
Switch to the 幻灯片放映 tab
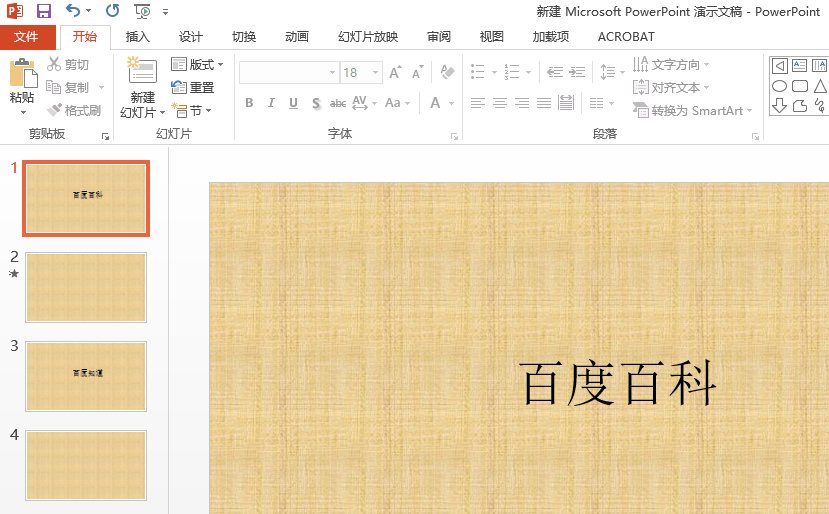coord(368,36)
